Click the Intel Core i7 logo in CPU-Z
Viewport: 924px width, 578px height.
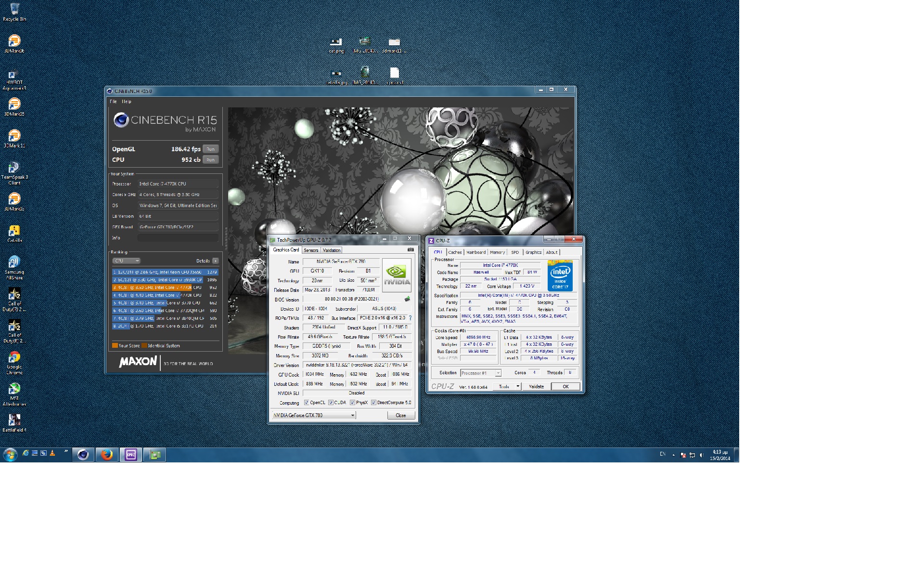tap(560, 276)
